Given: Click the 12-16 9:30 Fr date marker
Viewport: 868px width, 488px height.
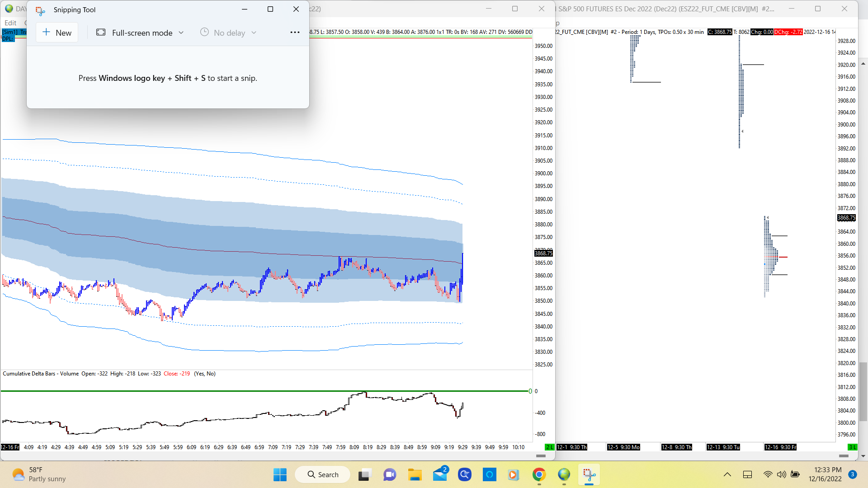Looking at the screenshot, I should [780, 447].
